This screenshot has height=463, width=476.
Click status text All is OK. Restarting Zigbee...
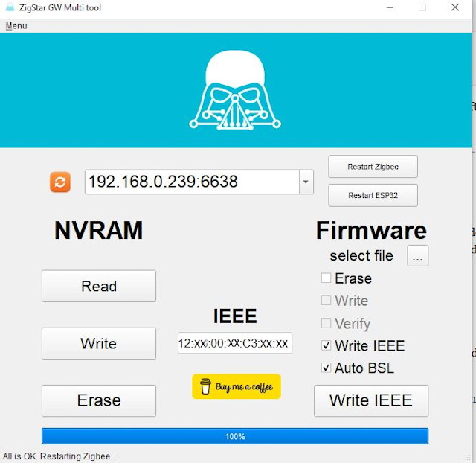(59, 456)
